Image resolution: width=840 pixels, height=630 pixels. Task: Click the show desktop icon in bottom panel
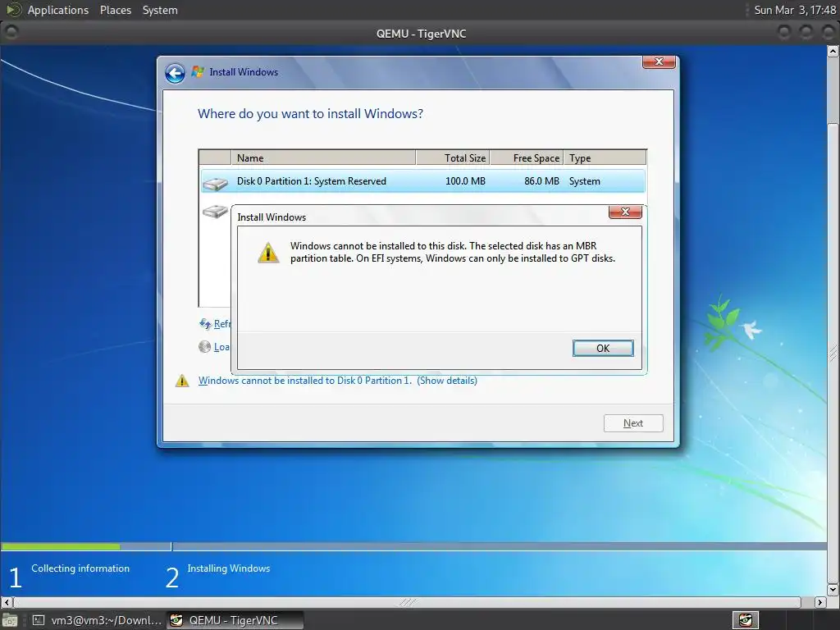point(10,620)
